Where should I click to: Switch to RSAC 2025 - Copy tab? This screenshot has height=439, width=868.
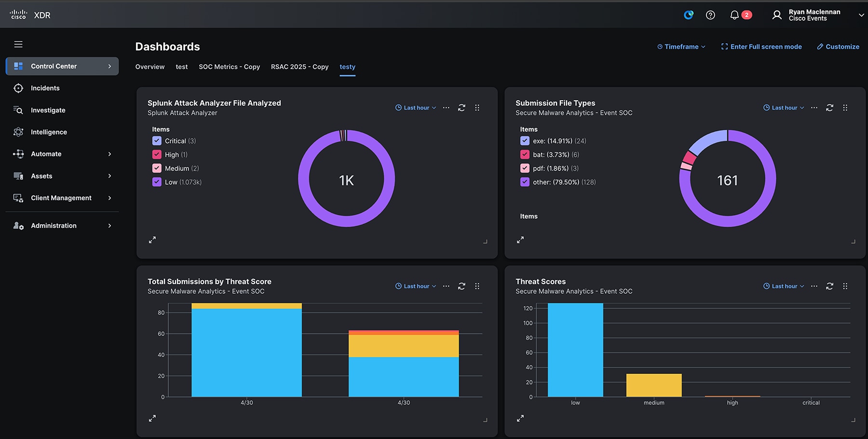(300, 67)
